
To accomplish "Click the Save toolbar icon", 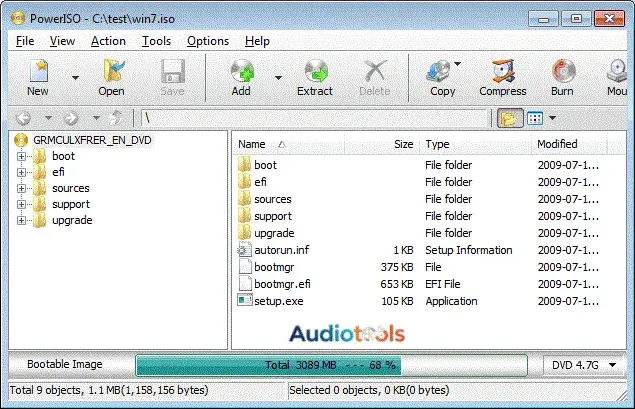I will [x=173, y=71].
